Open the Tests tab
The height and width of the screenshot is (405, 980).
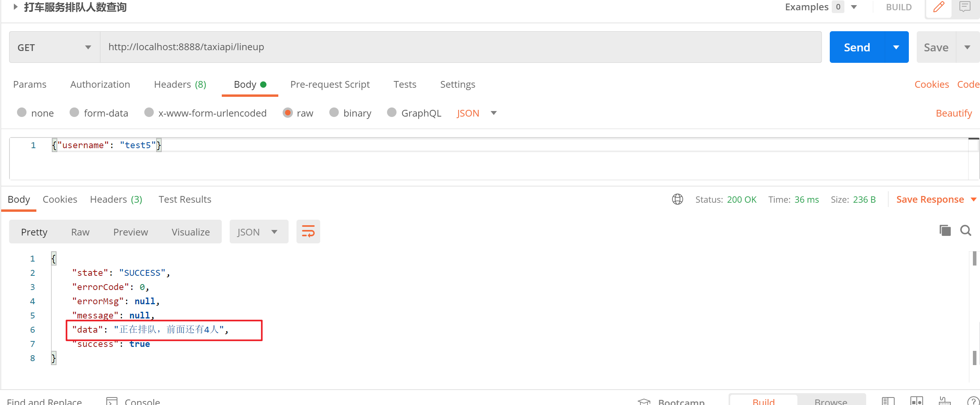pyautogui.click(x=405, y=84)
